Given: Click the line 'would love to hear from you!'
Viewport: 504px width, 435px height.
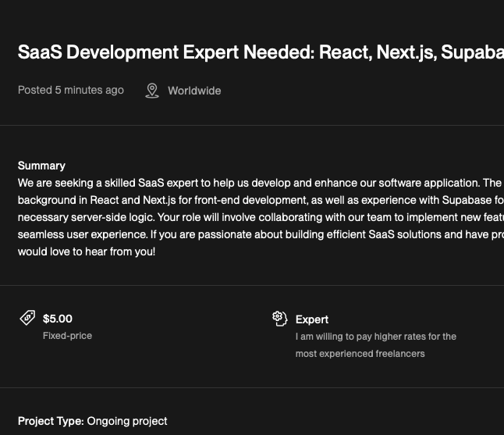Looking at the screenshot, I should pyautogui.click(x=87, y=251).
